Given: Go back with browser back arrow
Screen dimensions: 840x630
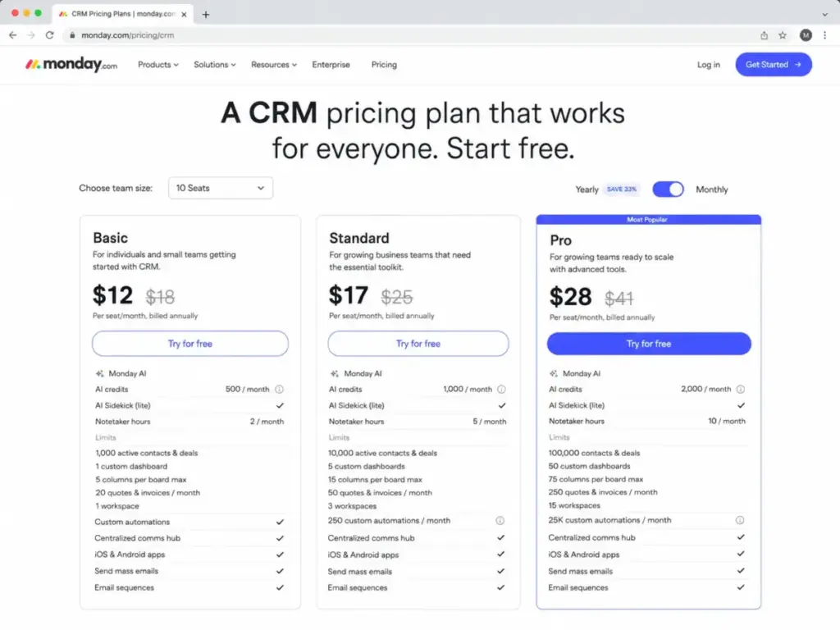Looking at the screenshot, I should click(13, 35).
